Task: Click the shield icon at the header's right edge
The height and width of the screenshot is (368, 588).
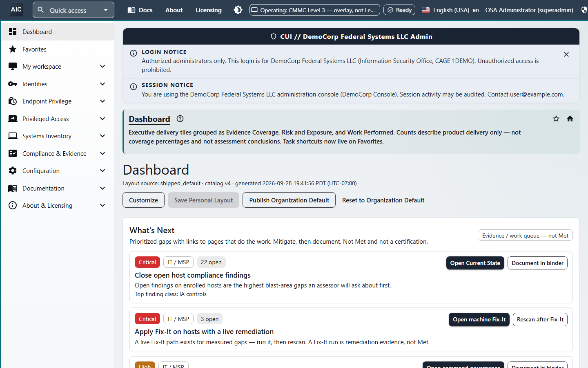Action: [584, 10]
